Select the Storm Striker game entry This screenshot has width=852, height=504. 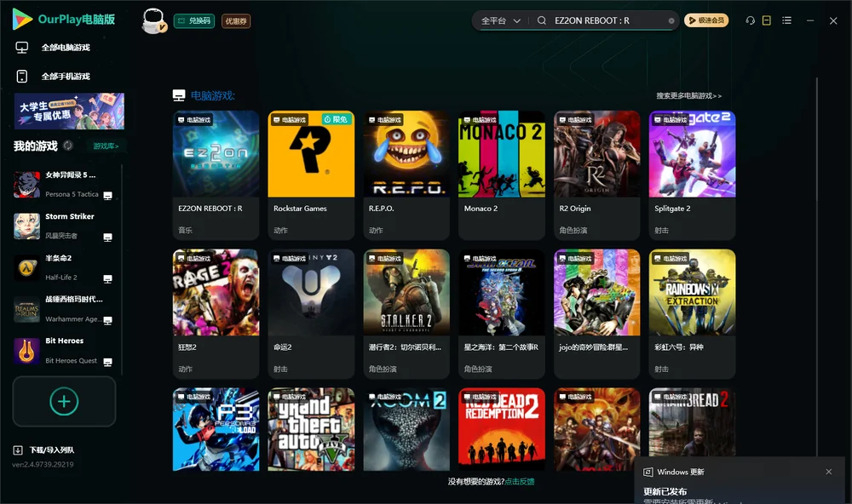[63, 226]
